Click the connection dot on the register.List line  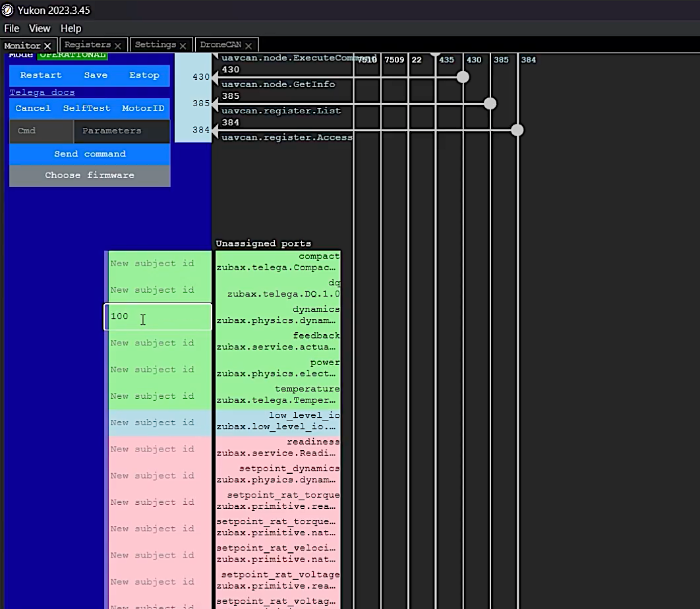coord(490,103)
